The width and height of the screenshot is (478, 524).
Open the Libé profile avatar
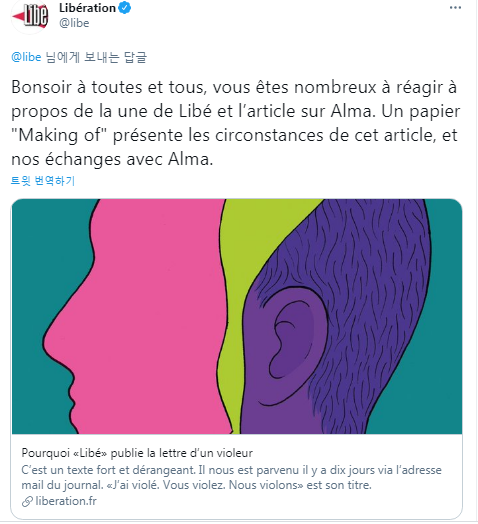30,15
